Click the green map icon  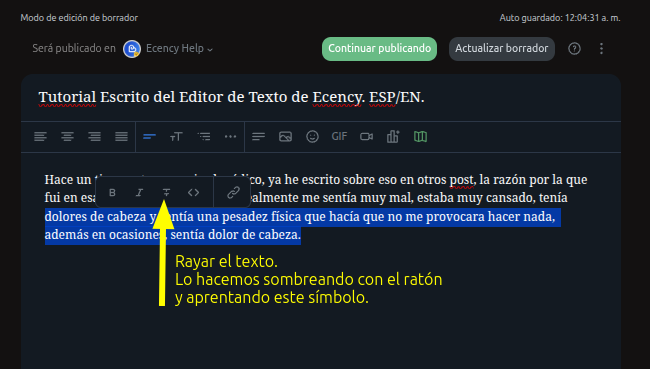(420, 136)
